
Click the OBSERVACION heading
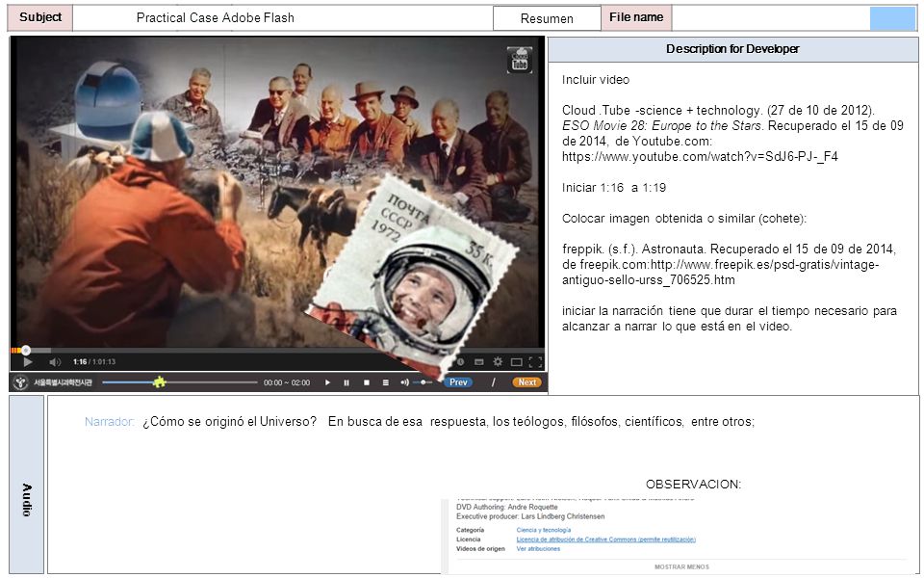(694, 485)
